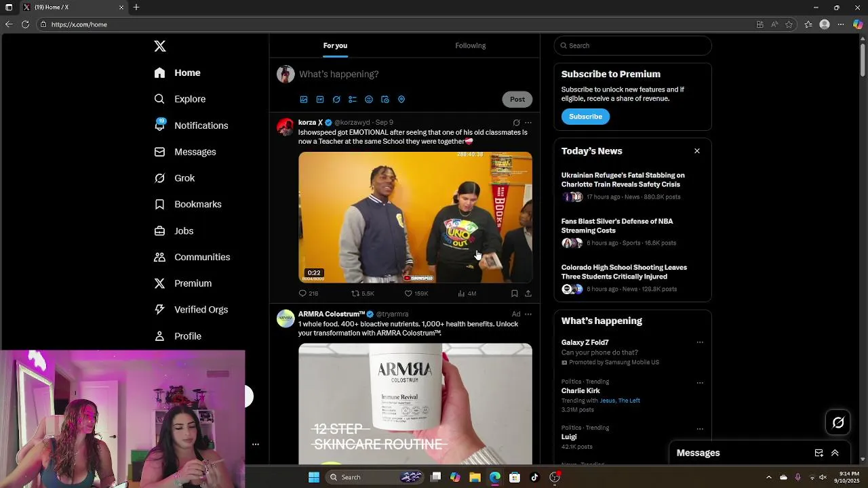The image size is (868, 488).
Task: View analytics of the 4M views post
Action: click(467, 293)
